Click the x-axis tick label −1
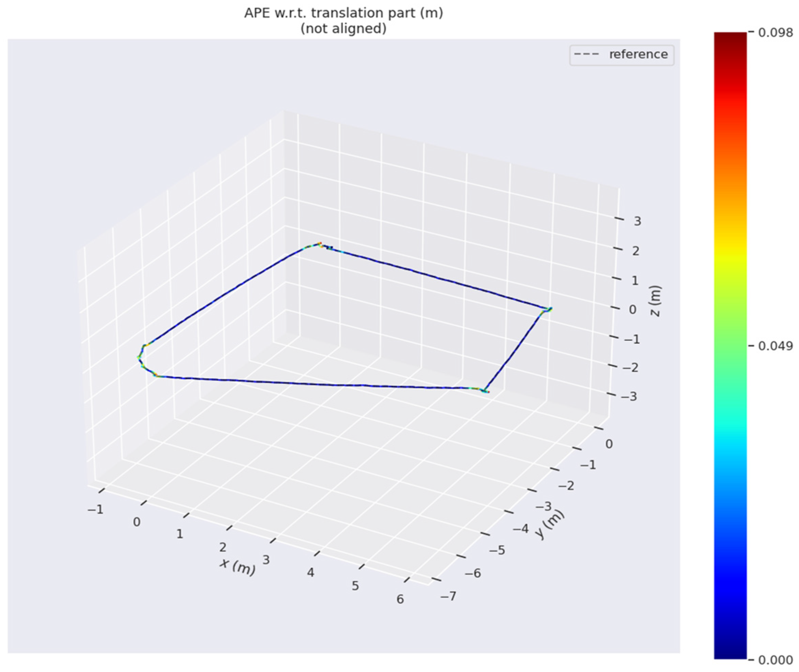The image size is (799, 672). [x=95, y=509]
